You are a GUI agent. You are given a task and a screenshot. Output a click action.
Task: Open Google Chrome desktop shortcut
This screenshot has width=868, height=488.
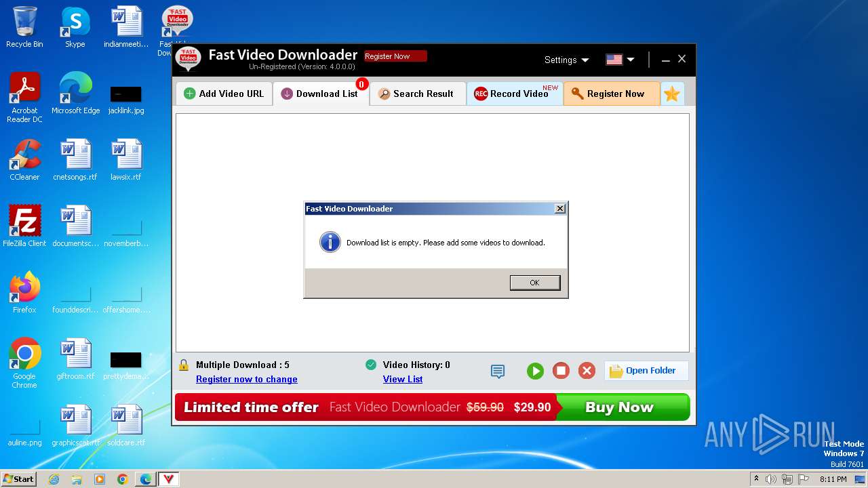pos(24,363)
